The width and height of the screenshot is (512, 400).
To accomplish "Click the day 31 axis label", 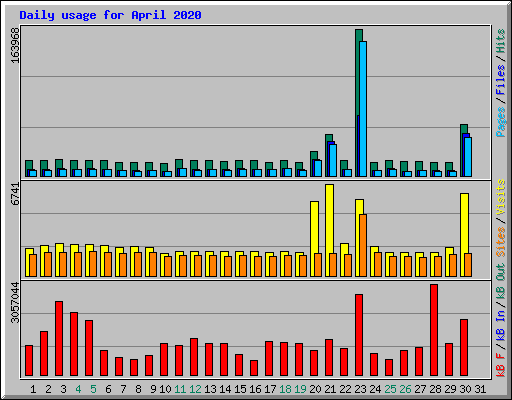I will click(480, 389).
